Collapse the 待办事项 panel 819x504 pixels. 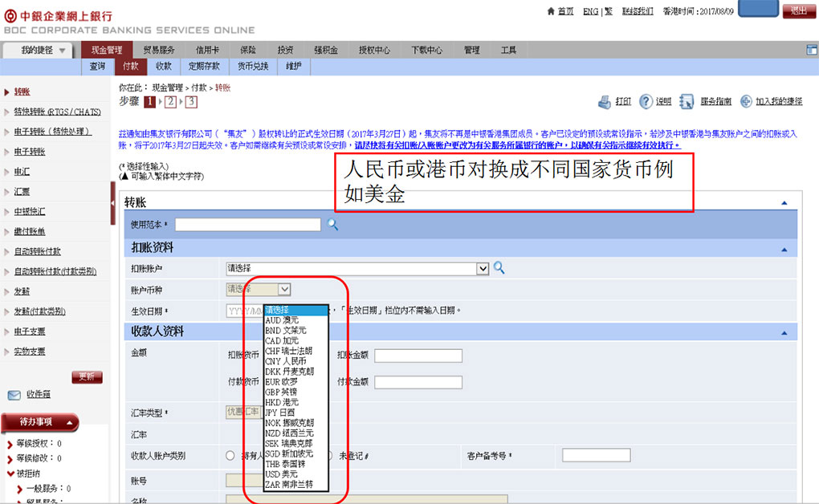tap(70, 421)
